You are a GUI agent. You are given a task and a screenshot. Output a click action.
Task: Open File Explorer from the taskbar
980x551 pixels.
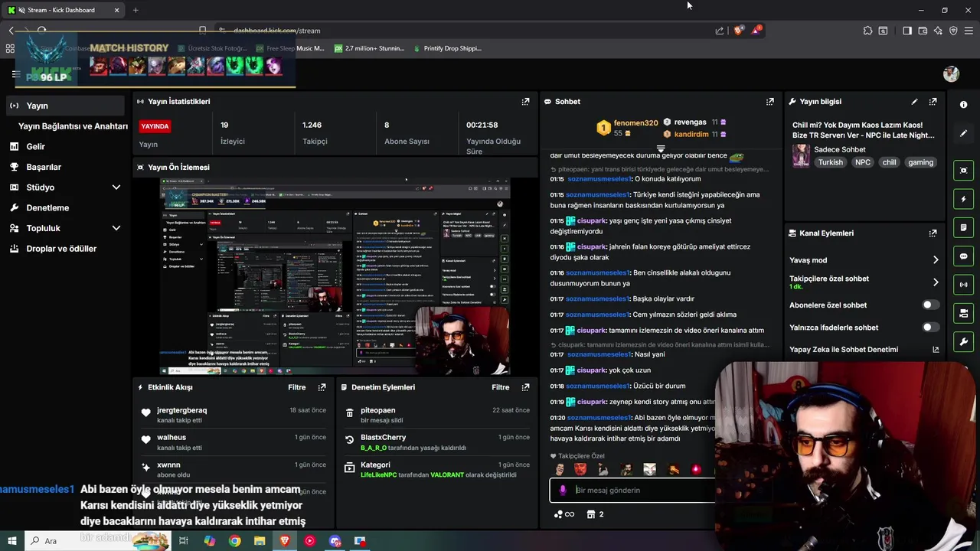tap(260, 541)
